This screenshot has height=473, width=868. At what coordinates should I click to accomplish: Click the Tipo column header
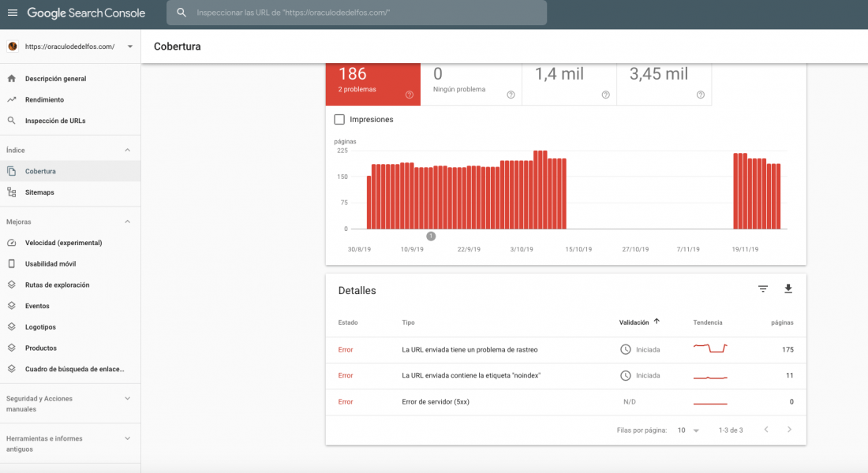click(408, 322)
